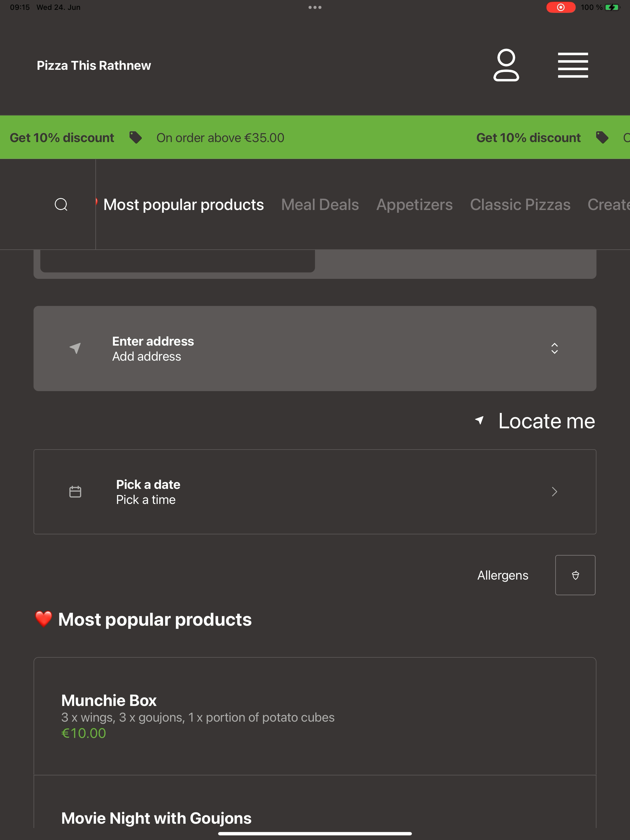Switch to the Meal Deals tab

(x=320, y=204)
